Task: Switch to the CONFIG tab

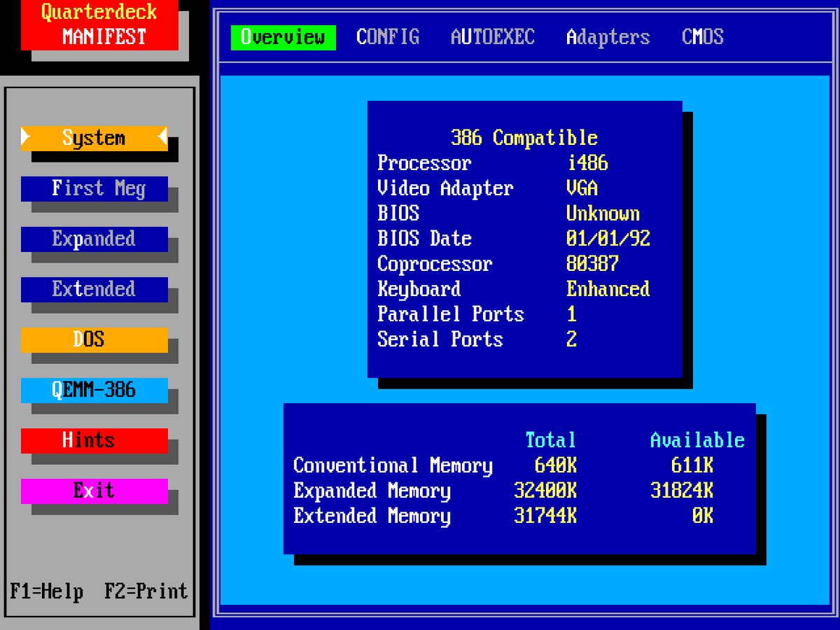Action: (x=388, y=37)
